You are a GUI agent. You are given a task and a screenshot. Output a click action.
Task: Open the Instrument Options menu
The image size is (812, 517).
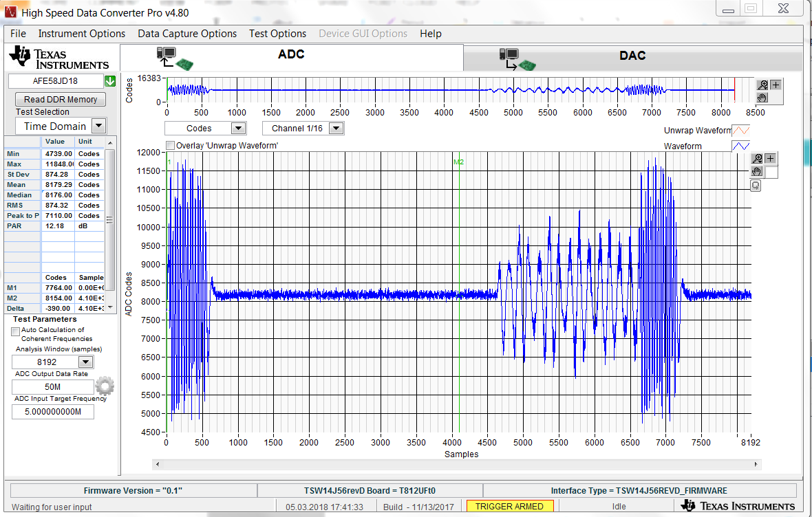82,34
